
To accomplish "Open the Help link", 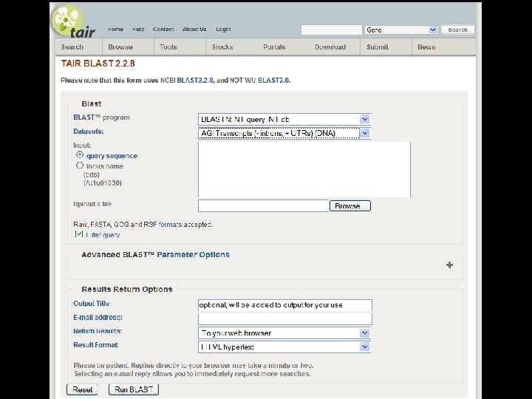I will [x=138, y=29].
